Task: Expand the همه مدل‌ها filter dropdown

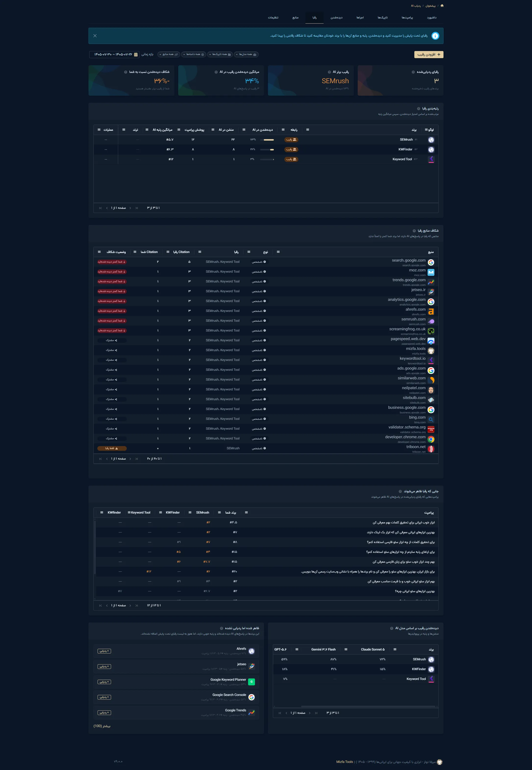Action: click(246, 54)
